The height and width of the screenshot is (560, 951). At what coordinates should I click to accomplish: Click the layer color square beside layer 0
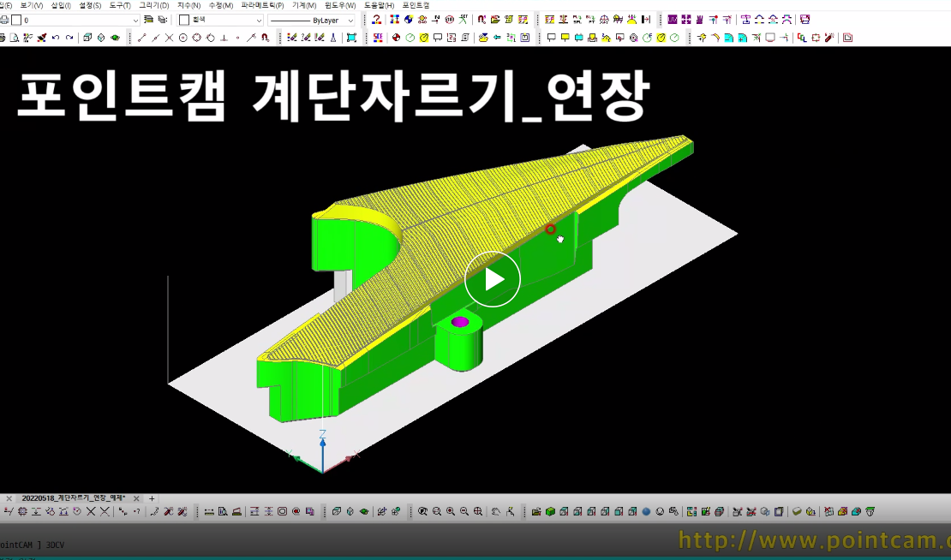point(16,20)
